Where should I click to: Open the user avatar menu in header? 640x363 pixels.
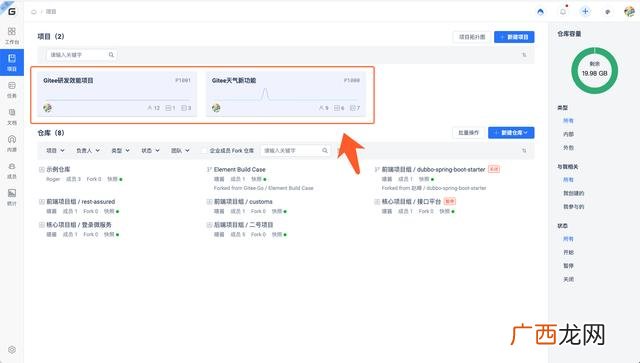pyautogui.click(x=629, y=11)
